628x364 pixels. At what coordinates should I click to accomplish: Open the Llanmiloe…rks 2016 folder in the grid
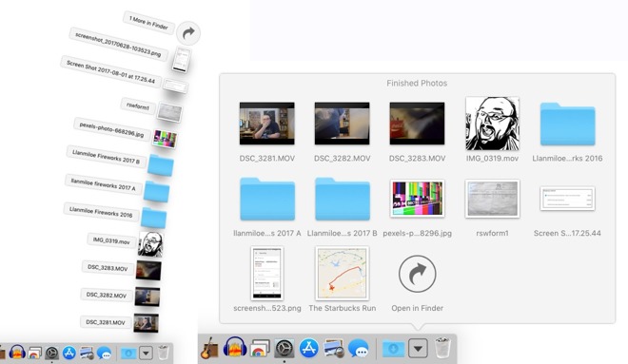[x=567, y=124]
